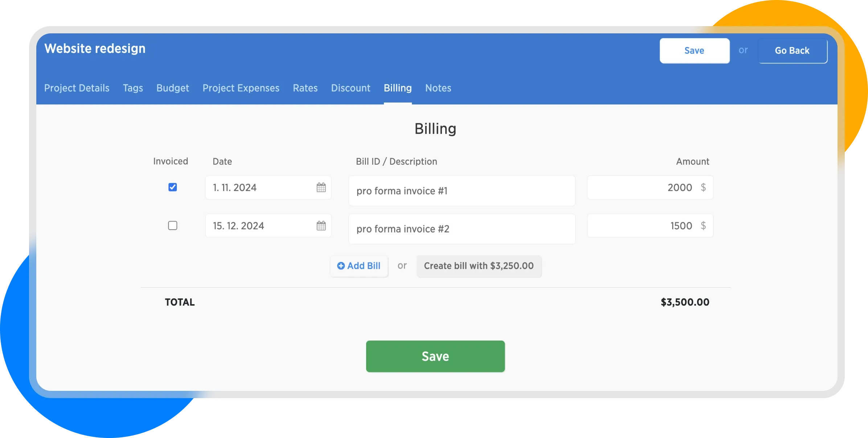This screenshot has width=868, height=438.
Task: Click Create bill with $3,250.00
Action: pos(479,266)
